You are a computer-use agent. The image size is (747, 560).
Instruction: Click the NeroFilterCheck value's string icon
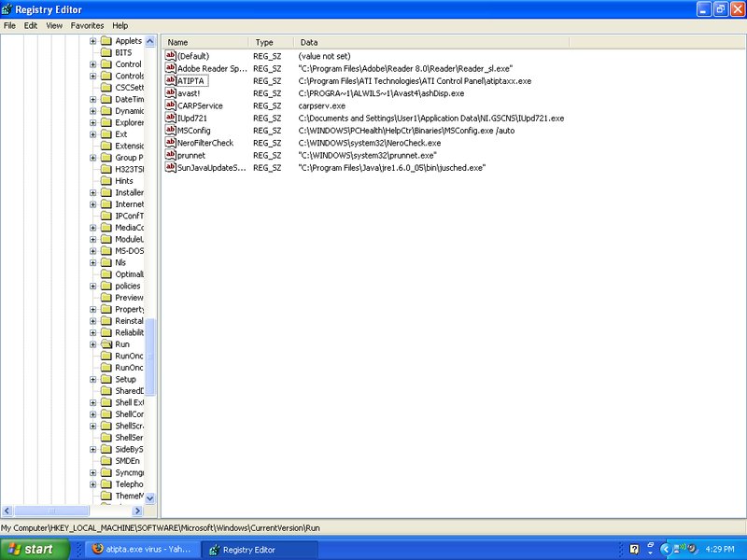coord(171,143)
